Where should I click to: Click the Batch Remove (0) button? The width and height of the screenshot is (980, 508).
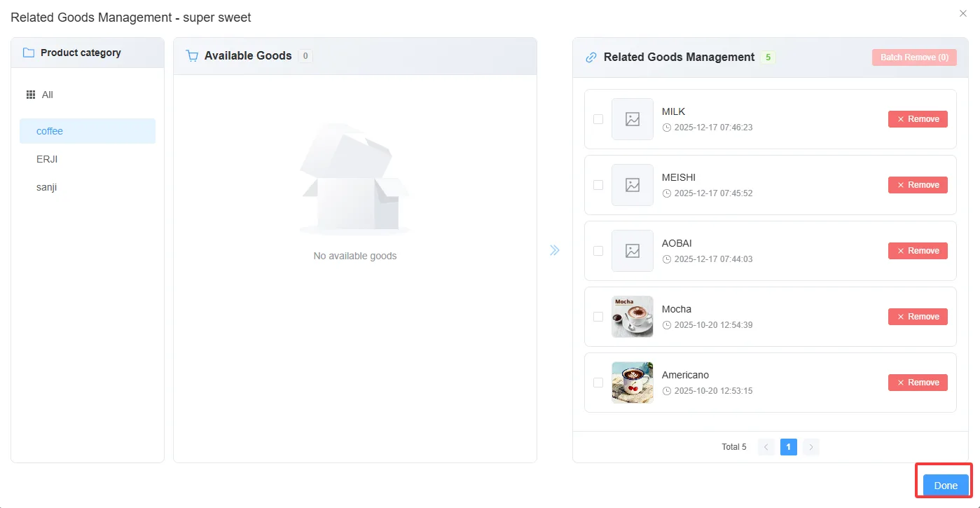914,57
